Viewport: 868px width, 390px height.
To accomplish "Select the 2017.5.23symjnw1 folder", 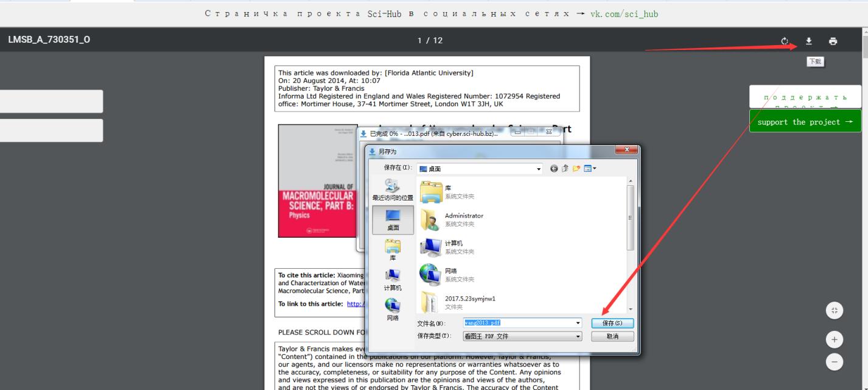I will click(x=458, y=302).
